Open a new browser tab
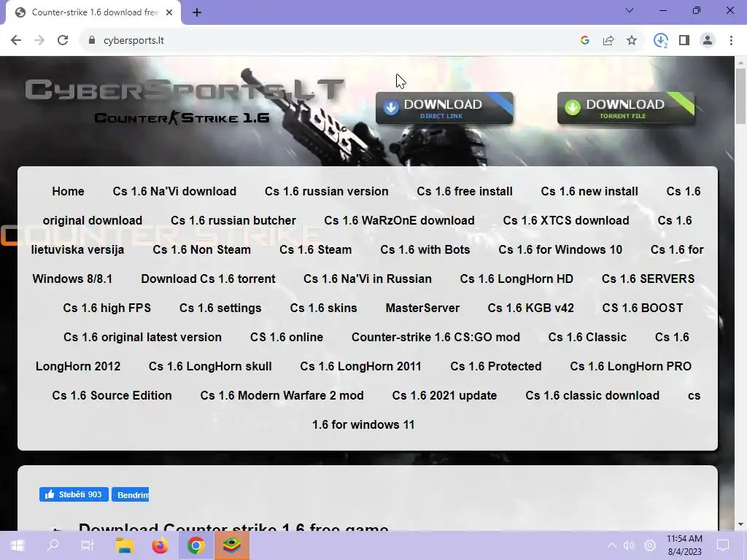Image resolution: width=747 pixels, height=560 pixels. point(197,12)
